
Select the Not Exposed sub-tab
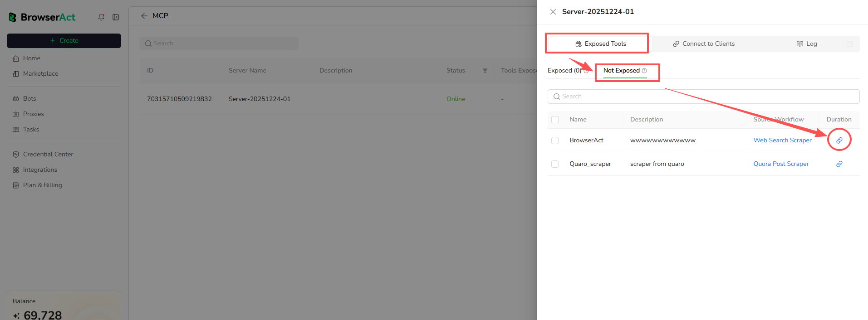(x=621, y=70)
